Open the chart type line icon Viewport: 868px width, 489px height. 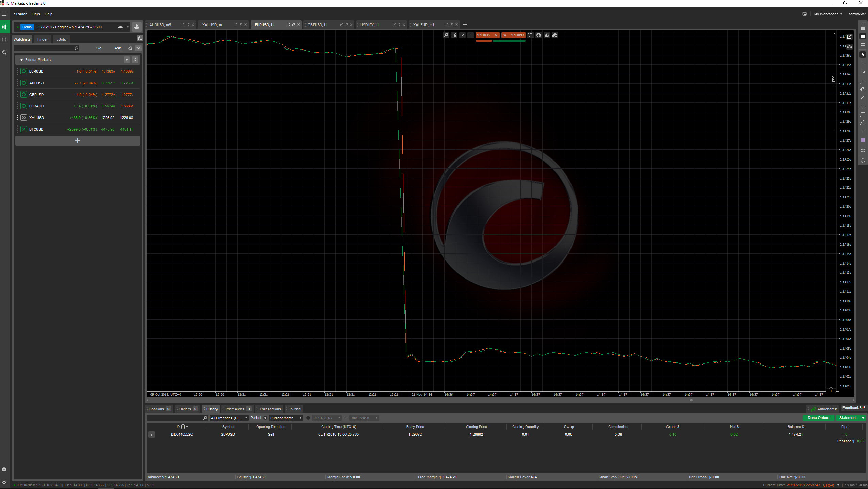[462, 35]
